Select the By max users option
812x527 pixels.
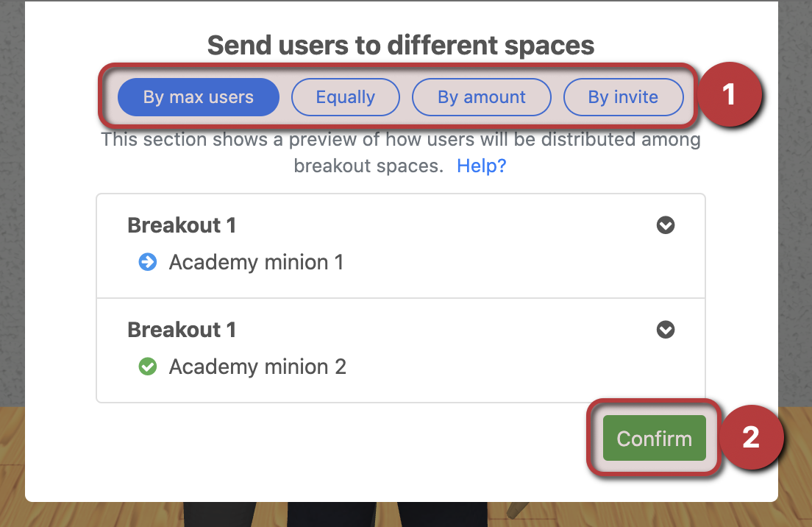(x=199, y=97)
